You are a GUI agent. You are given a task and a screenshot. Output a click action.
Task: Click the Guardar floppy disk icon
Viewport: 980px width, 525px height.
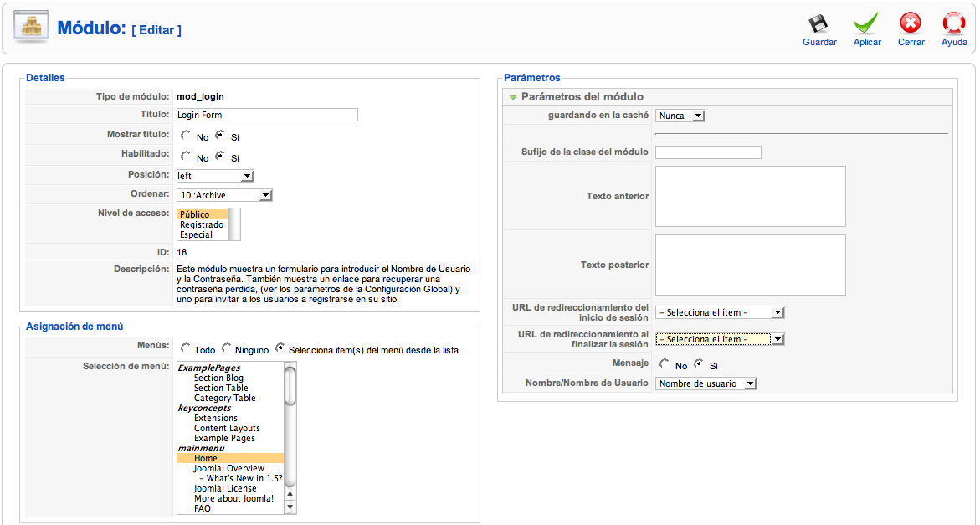[x=818, y=23]
